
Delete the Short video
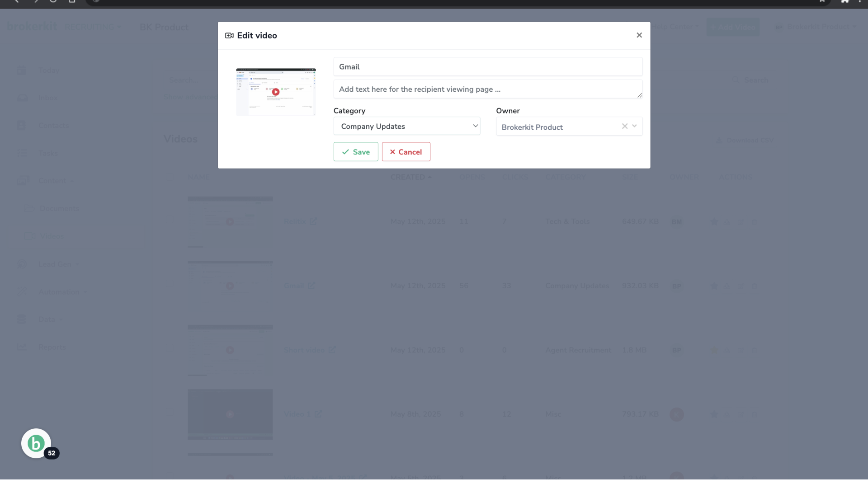tap(754, 350)
